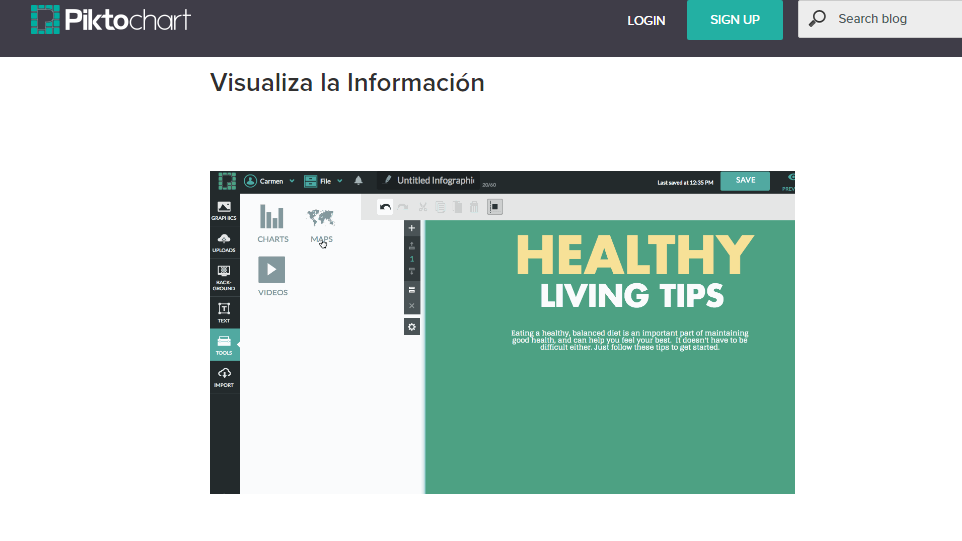962x541 pixels.
Task: Open the Graphics sidebar panel
Action: pos(224,210)
